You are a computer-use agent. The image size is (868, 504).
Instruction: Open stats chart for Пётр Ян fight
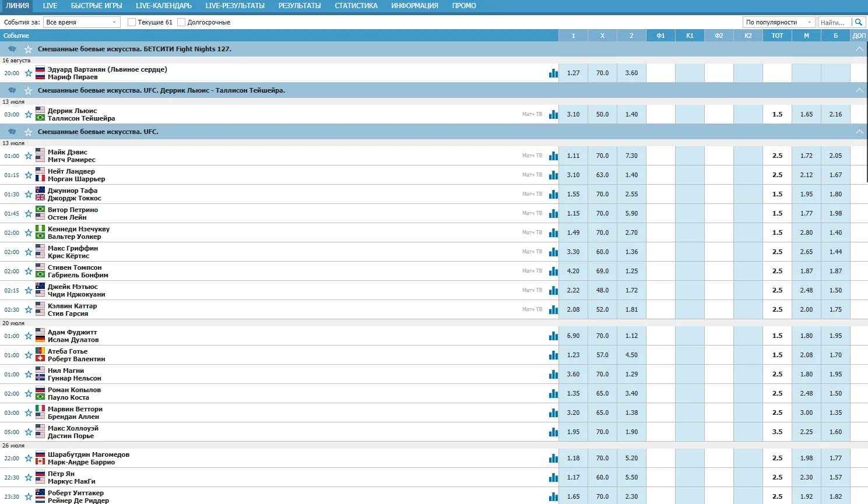553,478
